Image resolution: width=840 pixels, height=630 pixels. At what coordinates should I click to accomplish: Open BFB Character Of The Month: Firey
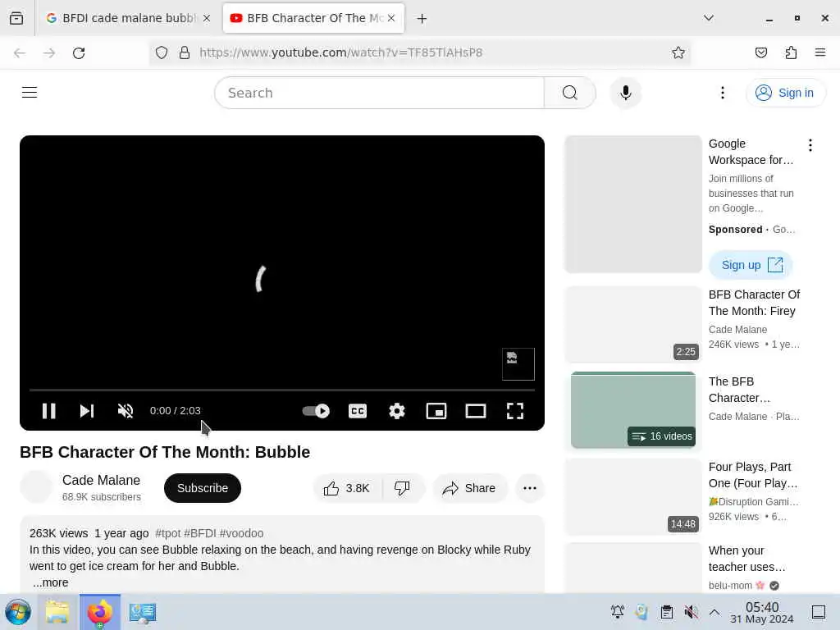tap(755, 303)
